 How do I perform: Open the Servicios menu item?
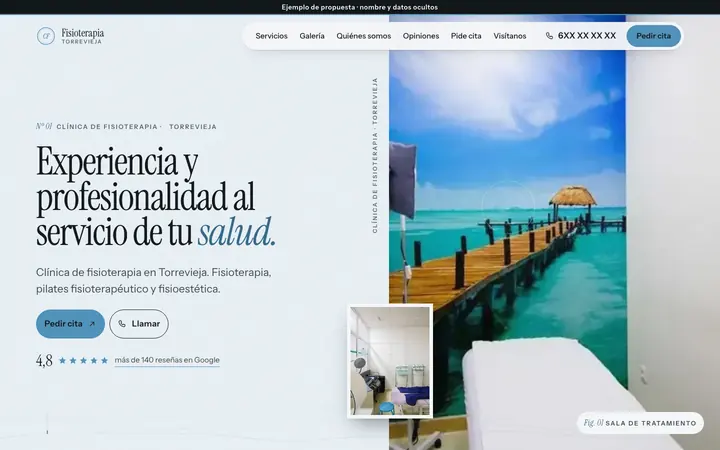(x=271, y=36)
